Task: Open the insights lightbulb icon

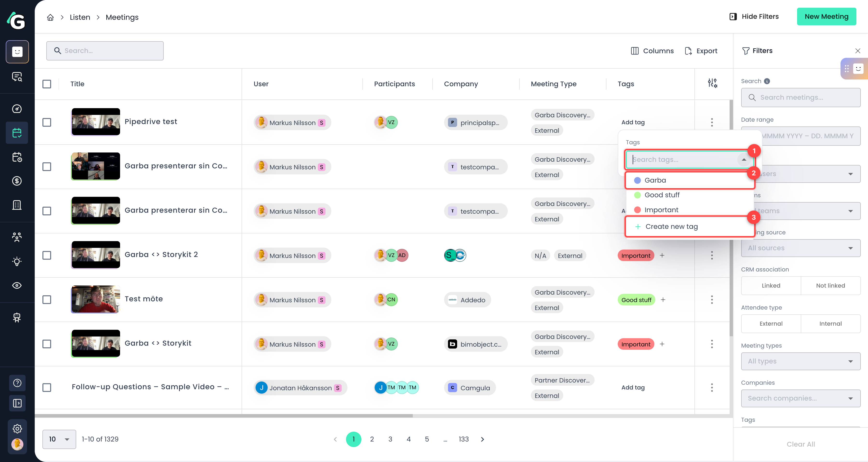Action: [x=17, y=261]
